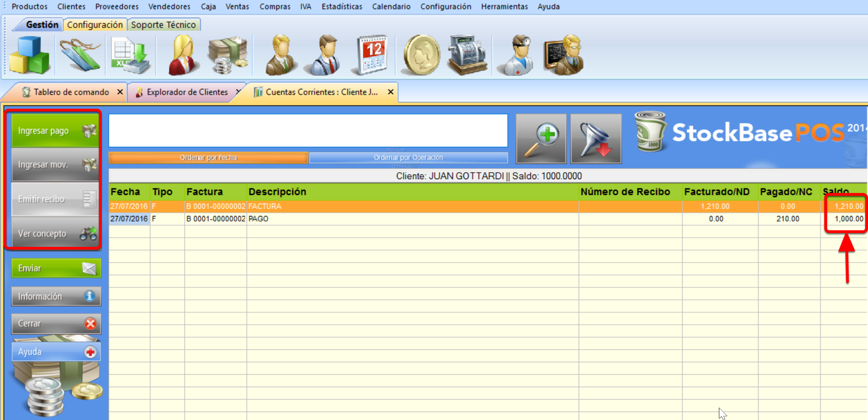Click the stack of cash icon
868x420 pixels.
[228, 55]
